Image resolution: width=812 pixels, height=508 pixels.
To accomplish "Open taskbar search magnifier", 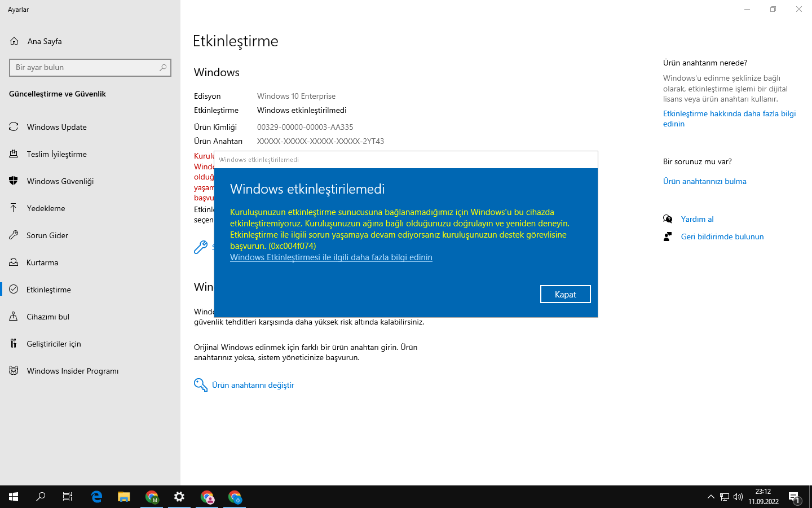I will click(x=41, y=497).
